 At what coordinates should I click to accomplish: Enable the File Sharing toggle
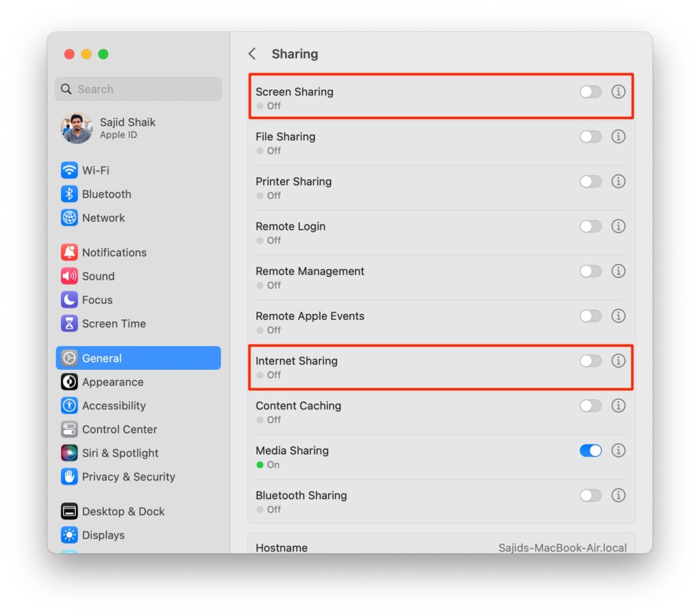click(590, 136)
